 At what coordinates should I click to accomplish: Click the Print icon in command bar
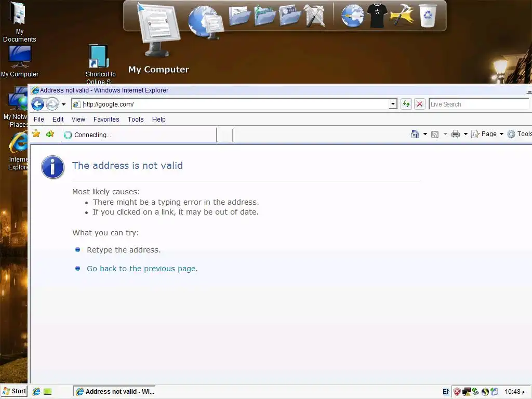point(455,135)
